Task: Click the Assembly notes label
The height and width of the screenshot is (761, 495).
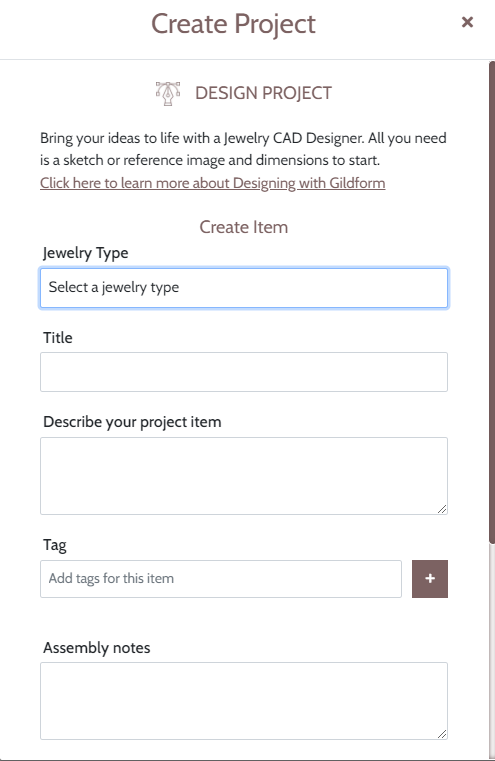Action: 97,647
